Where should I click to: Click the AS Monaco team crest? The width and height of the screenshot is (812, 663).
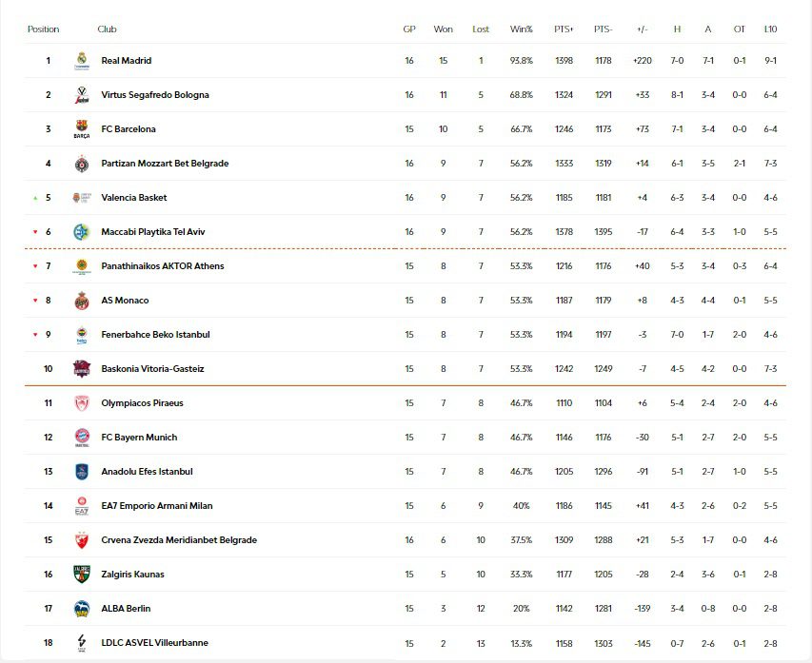click(x=82, y=301)
